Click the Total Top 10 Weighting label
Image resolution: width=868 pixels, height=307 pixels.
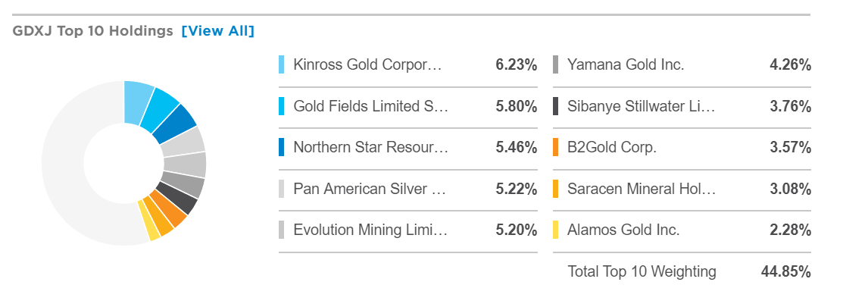pyautogui.click(x=642, y=271)
